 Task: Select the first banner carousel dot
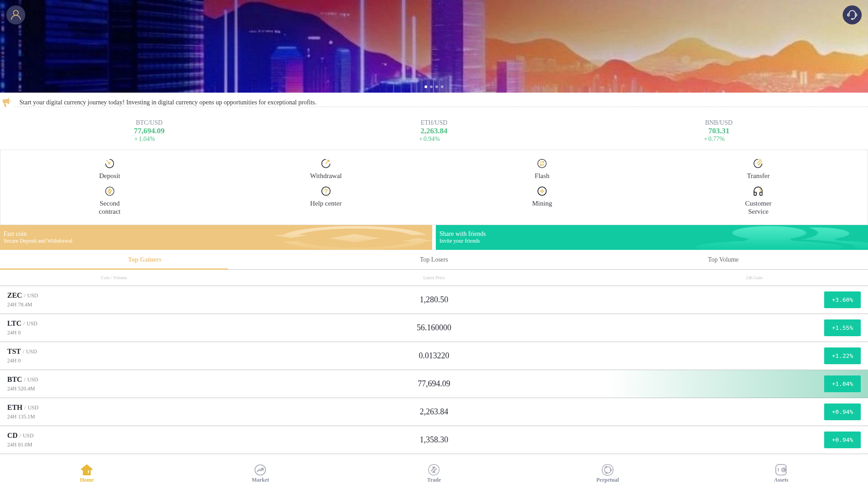click(426, 87)
